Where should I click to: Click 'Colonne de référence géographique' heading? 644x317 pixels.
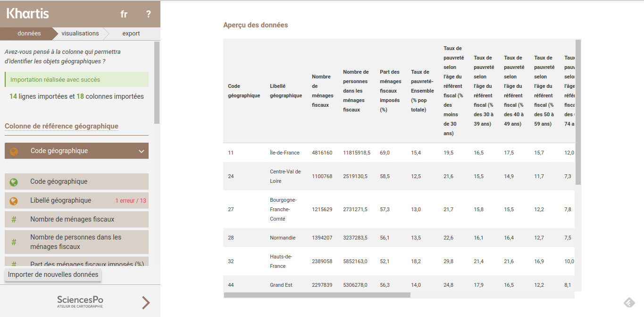coord(61,126)
